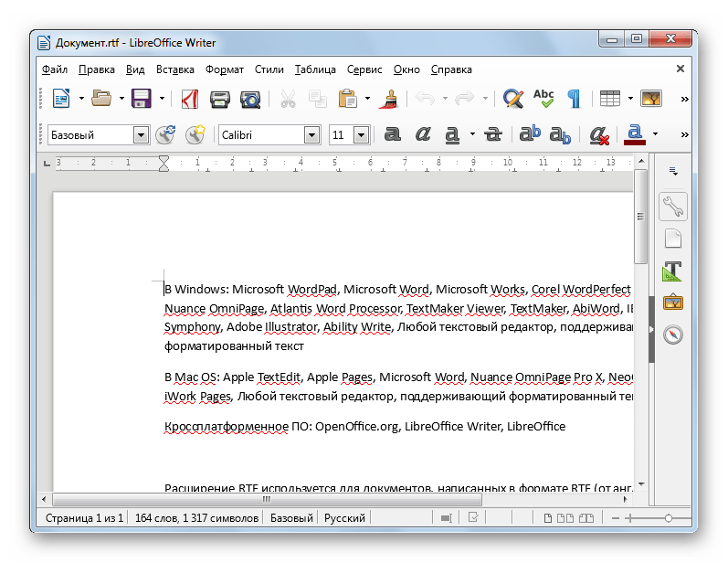This screenshot has height=563, width=728.
Task: Open sidebar Page panel icon
Action: coord(673,239)
